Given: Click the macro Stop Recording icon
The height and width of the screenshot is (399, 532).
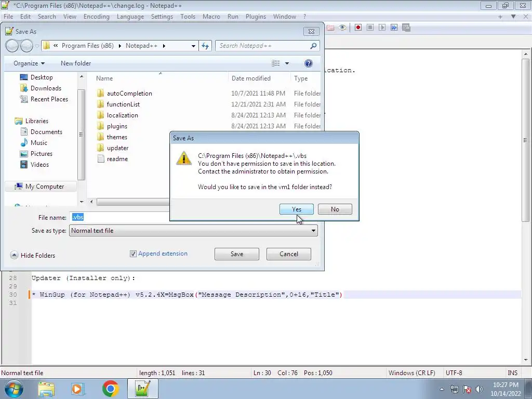Looking at the screenshot, I should (x=370, y=28).
